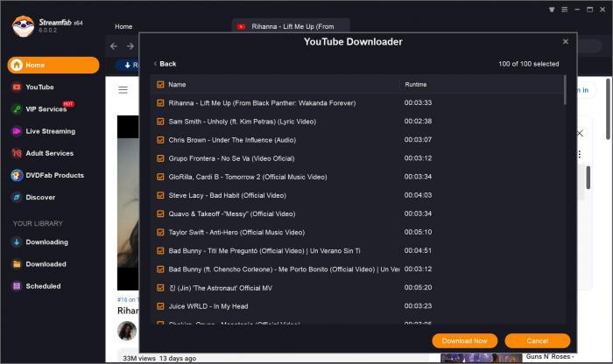Open the Home sidebar item

point(53,66)
